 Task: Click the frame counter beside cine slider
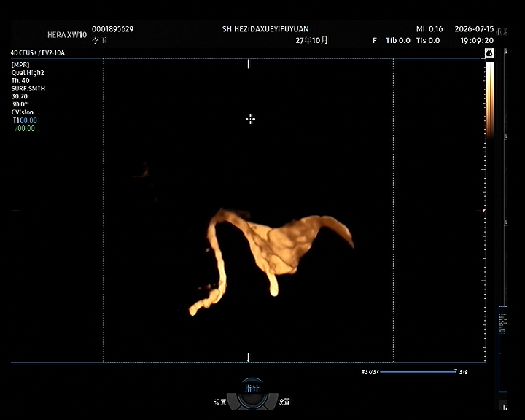coord(370,372)
